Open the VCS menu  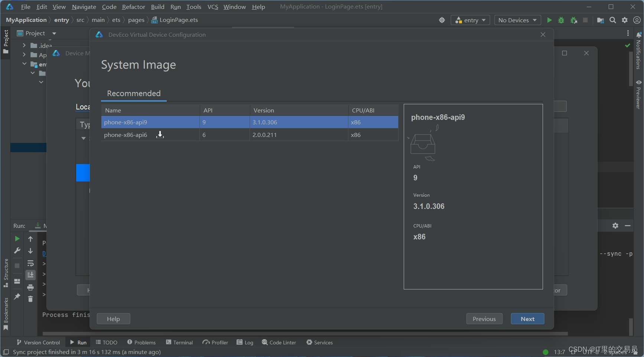tap(213, 7)
